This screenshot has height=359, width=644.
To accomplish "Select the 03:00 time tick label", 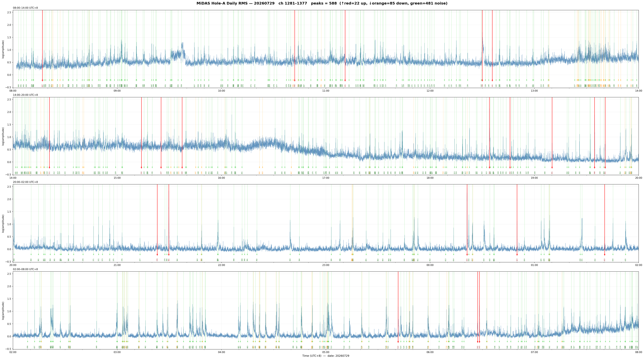I will point(117,352).
